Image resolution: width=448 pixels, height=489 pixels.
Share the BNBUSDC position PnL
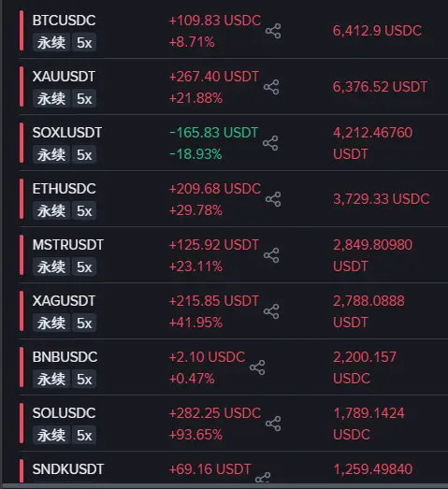tap(257, 367)
